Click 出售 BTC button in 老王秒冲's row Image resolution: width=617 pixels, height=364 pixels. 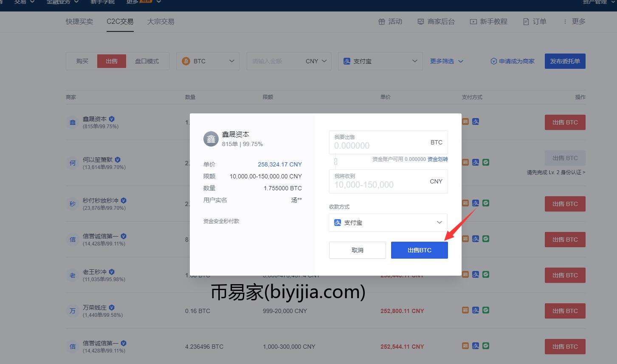[x=565, y=275]
